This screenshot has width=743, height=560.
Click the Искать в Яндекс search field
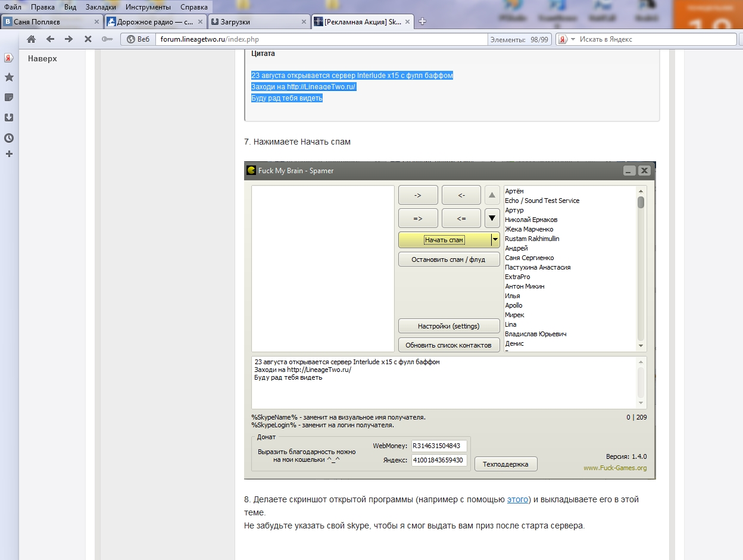click(655, 39)
